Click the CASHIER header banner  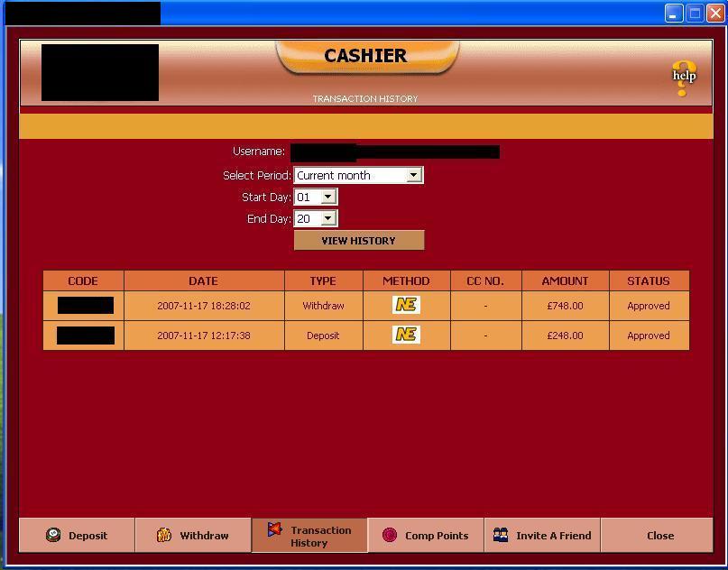[367, 56]
